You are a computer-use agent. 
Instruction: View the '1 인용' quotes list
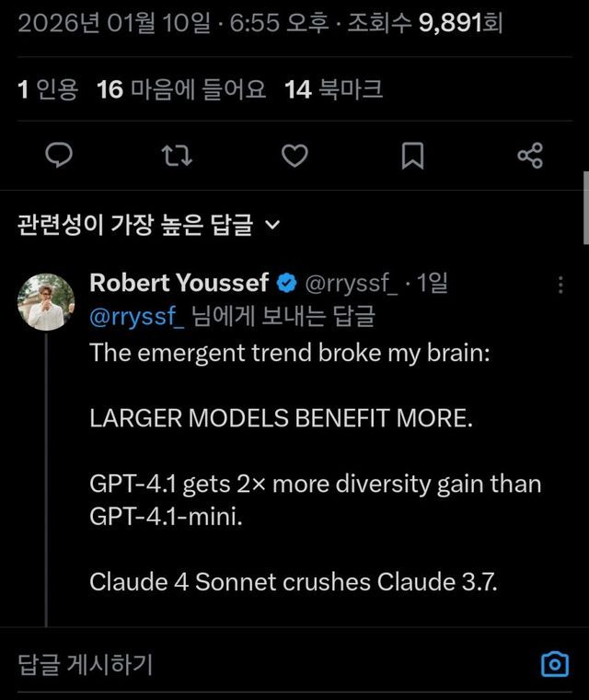tap(48, 89)
